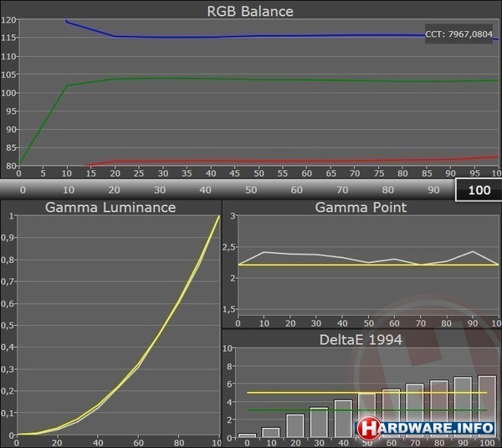502x448 pixels.
Task: Select the Gamma Luminance panel title
Action: tap(110, 208)
